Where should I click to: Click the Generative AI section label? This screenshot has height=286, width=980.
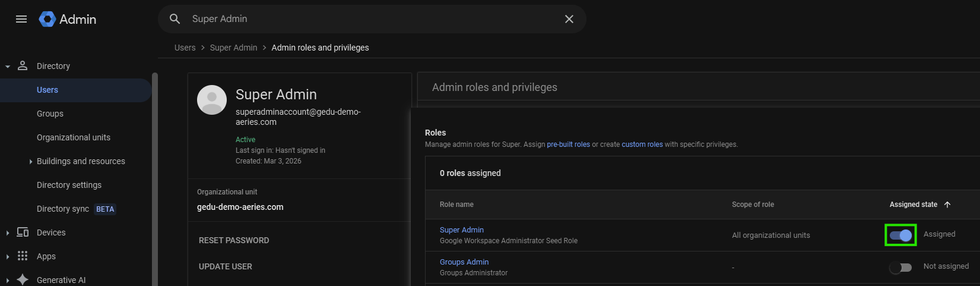point(61,280)
